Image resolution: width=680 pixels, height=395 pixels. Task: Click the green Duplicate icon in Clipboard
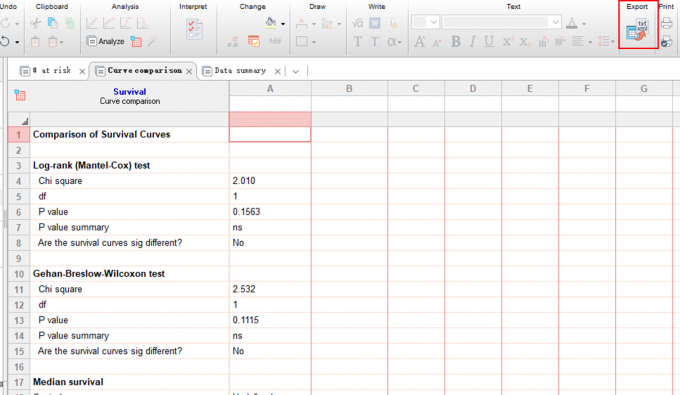pyautogui.click(x=69, y=23)
